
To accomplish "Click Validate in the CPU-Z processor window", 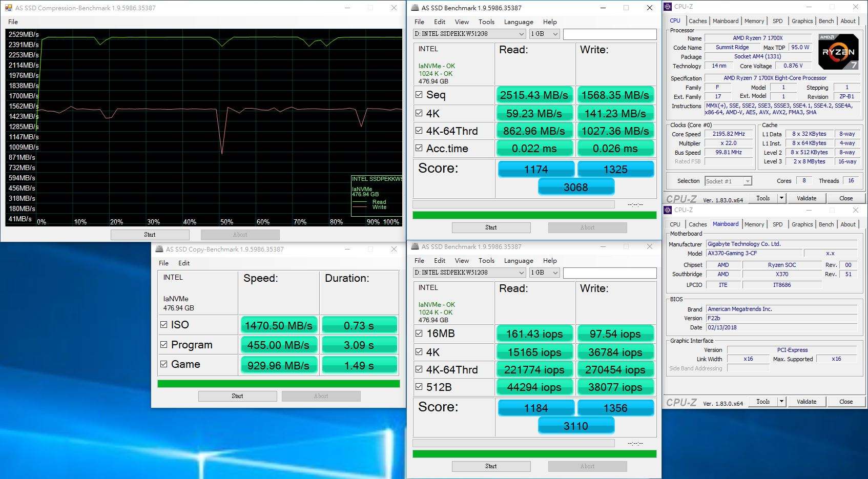I will [807, 198].
